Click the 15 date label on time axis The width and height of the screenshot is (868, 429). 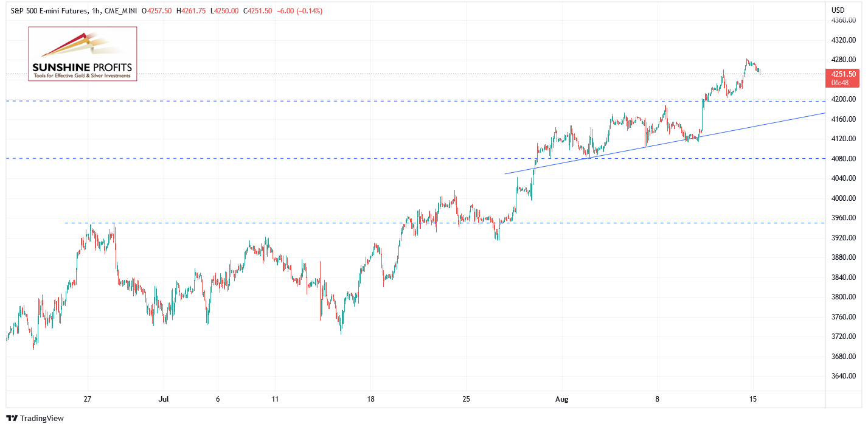pyautogui.click(x=753, y=399)
